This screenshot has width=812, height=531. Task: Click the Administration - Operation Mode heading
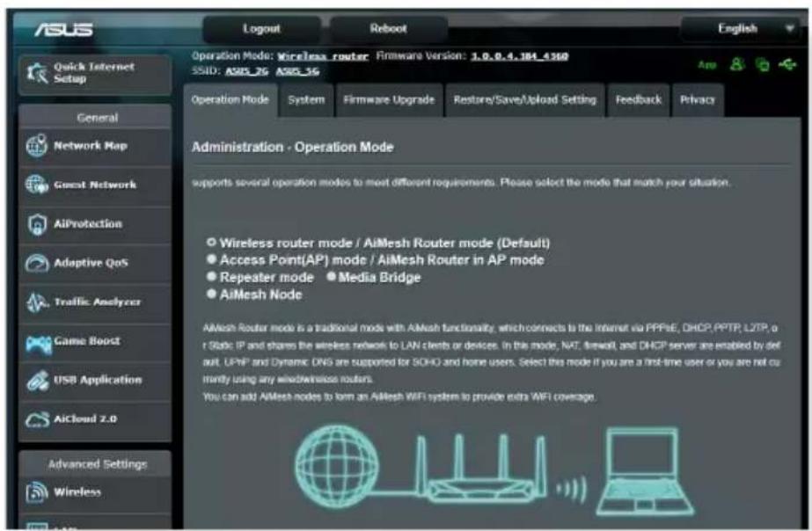pyautogui.click(x=293, y=147)
